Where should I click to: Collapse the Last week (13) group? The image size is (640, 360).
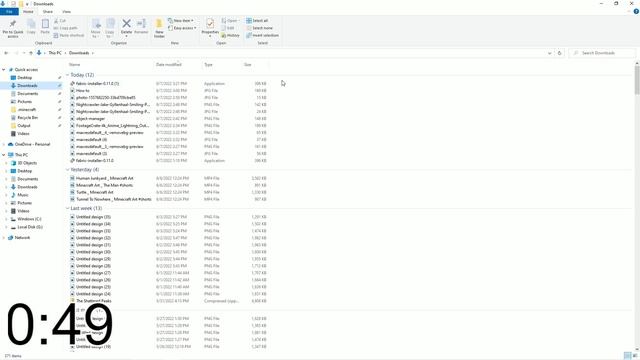point(67,208)
